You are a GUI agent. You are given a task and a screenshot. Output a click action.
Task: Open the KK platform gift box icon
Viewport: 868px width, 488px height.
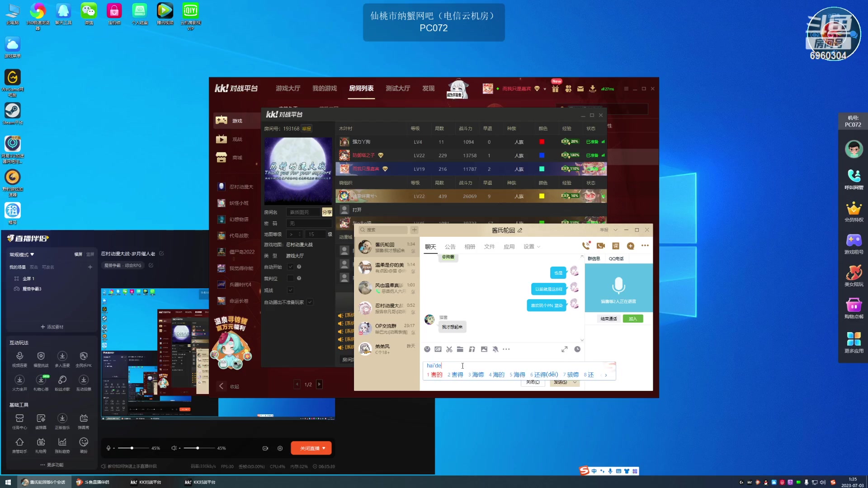[555, 89]
